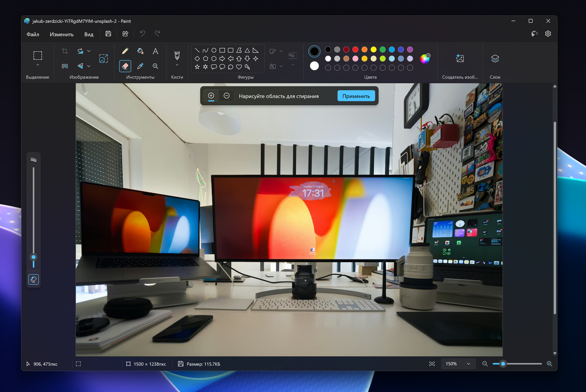Open the Вид menu
The height and width of the screenshot is (392, 586).
tap(89, 34)
